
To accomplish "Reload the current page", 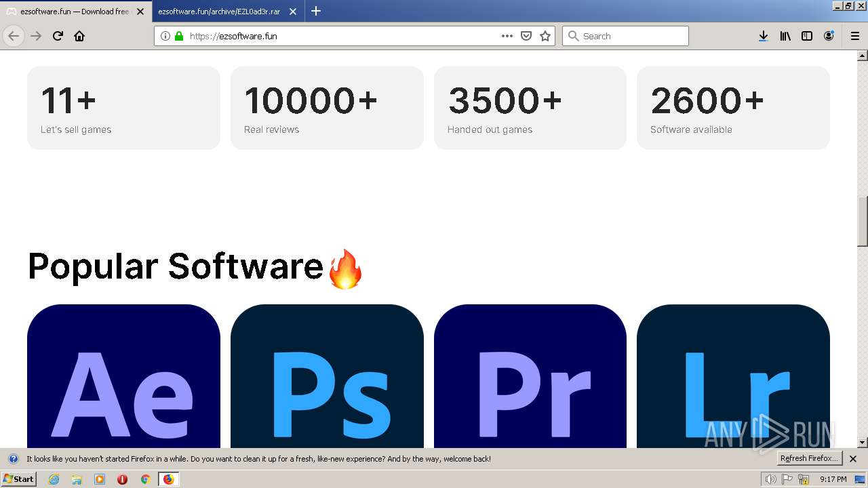I will (58, 36).
